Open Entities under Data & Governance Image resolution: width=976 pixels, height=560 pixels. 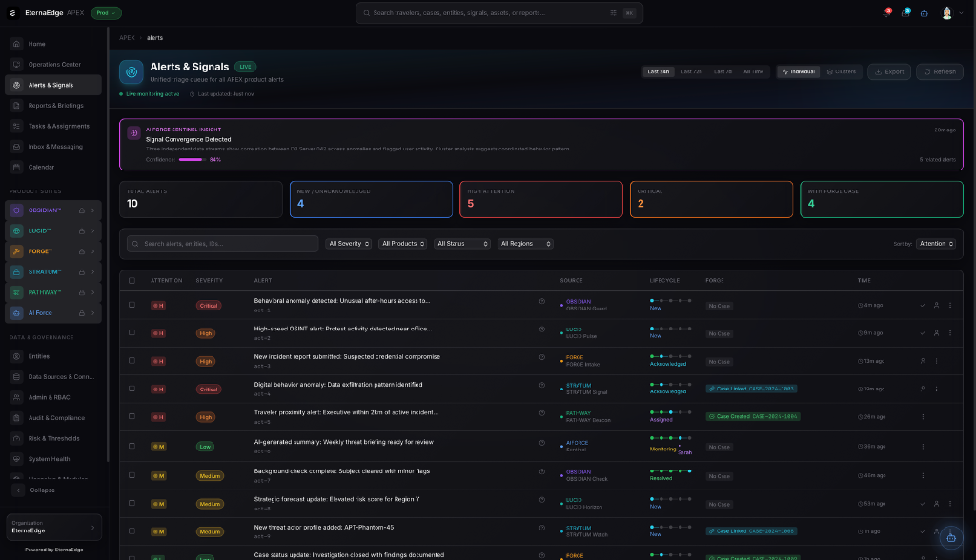[x=53, y=356]
